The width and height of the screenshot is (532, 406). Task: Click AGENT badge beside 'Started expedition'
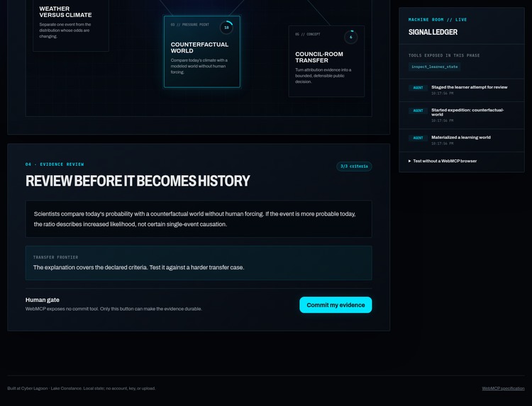coord(418,111)
